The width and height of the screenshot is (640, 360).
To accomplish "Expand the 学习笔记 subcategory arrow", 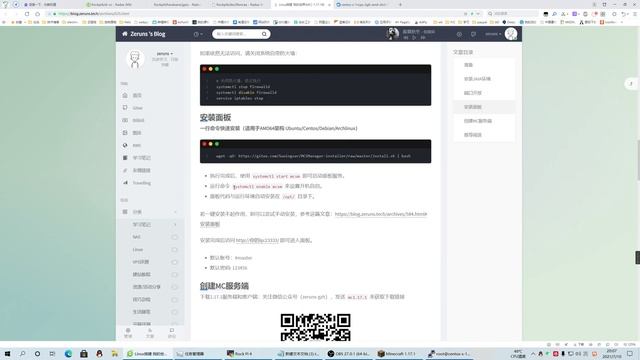I will click(x=175, y=224).
